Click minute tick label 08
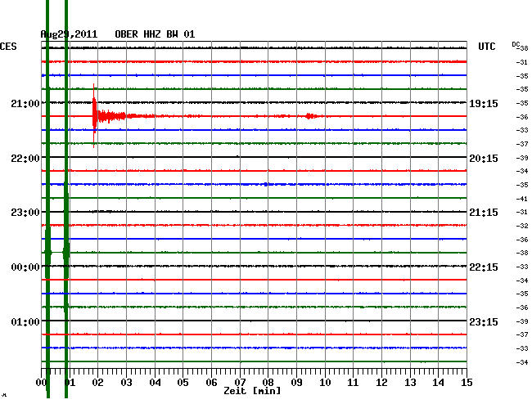The width and height of the screenshot is (532, 404). tap(268, 383)
